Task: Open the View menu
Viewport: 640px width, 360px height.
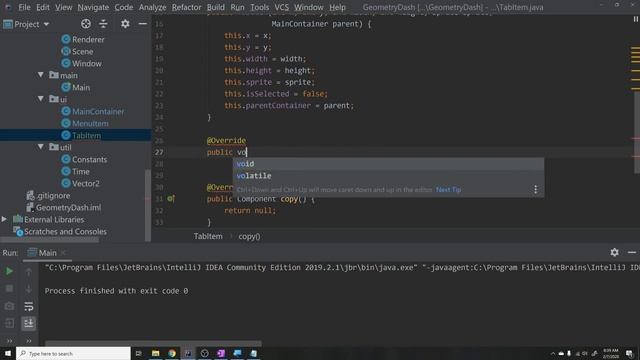Action: 63,7
